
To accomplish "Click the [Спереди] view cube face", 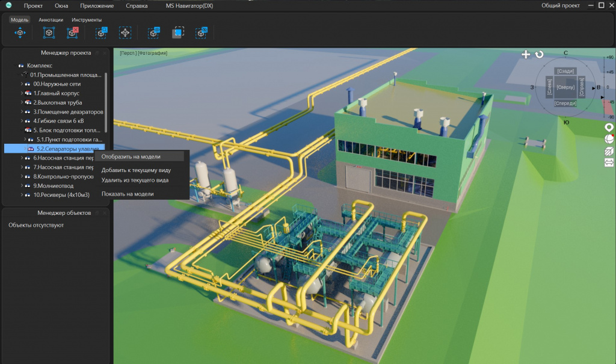I will (565, 103).
